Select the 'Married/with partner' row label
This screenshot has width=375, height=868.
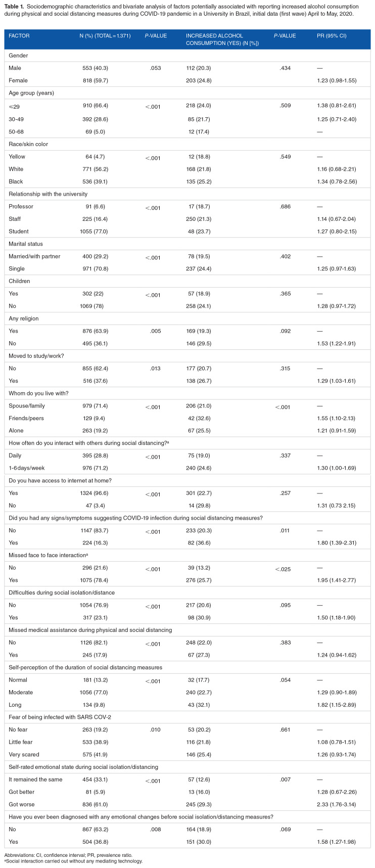click(x=34, y=256)
